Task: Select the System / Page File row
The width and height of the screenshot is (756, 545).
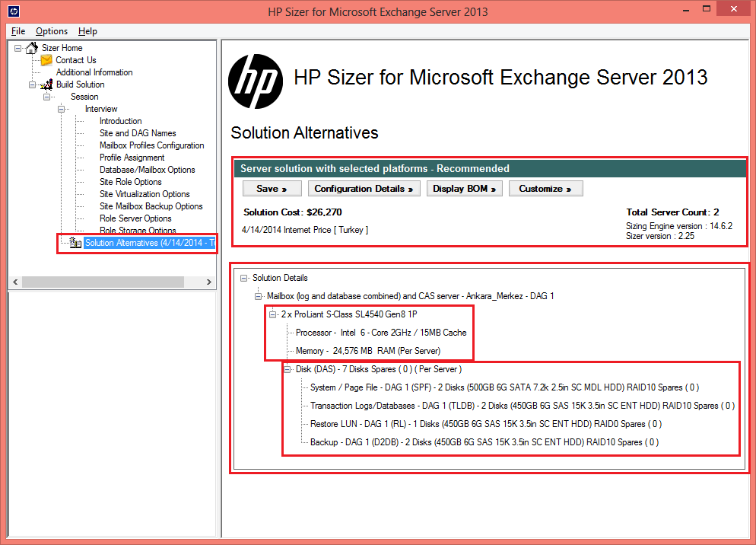Action: pyautogui.click(x=504, y=387)
